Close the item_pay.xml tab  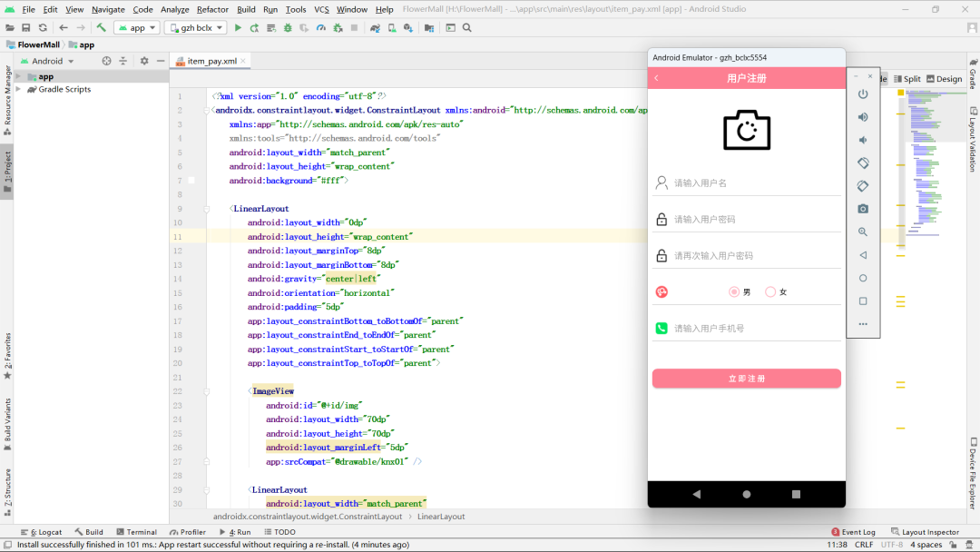[243, 61]
